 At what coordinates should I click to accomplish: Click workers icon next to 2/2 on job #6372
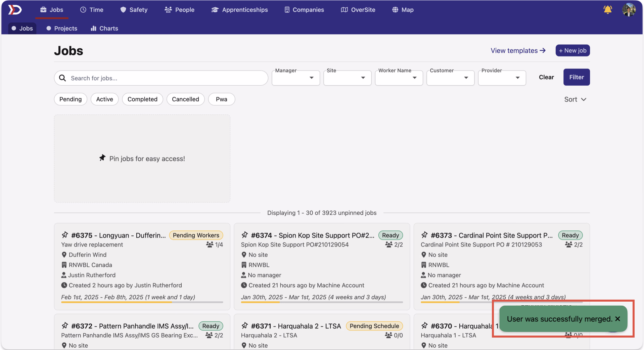point(209,335)
